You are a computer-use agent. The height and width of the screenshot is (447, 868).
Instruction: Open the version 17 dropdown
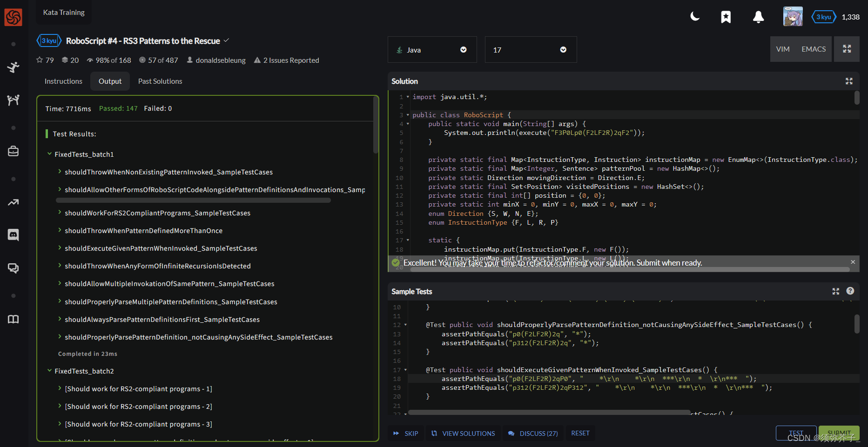pyautogui.click(x=531, y=50)
